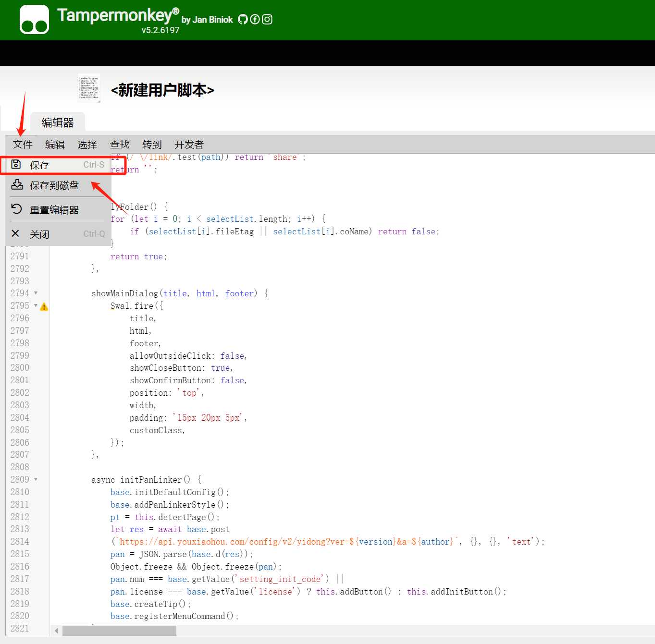Viewport: 655px width, 644px height.
Task: Open the Facebook icon link in header
Action: pyautogui.click(x=255, y=19)
